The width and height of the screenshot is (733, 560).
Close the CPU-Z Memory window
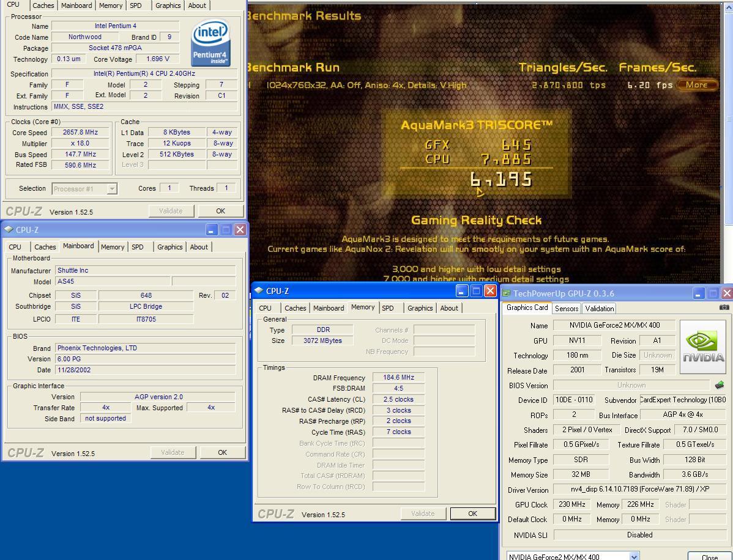point(490,291)
